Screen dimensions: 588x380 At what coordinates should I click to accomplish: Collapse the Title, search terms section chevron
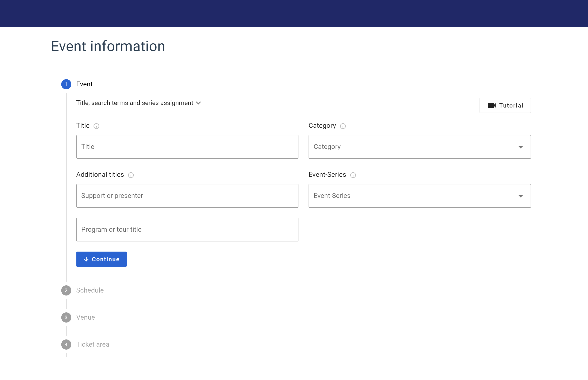click(x=198, y=103)
